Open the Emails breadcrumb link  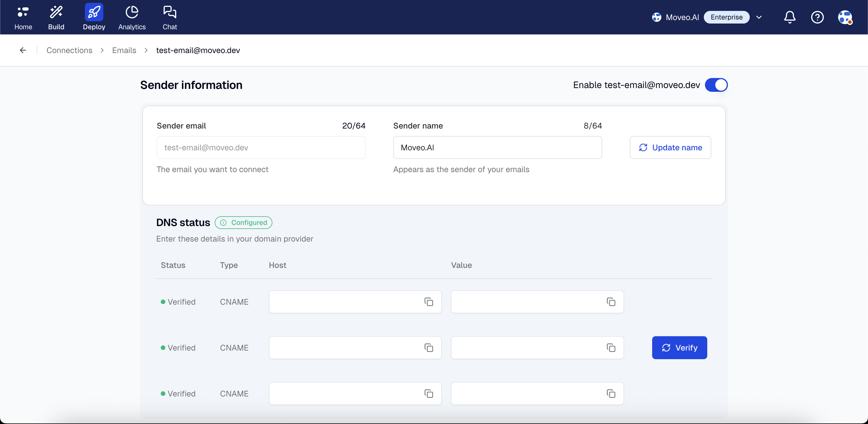(x=124, y=50)
